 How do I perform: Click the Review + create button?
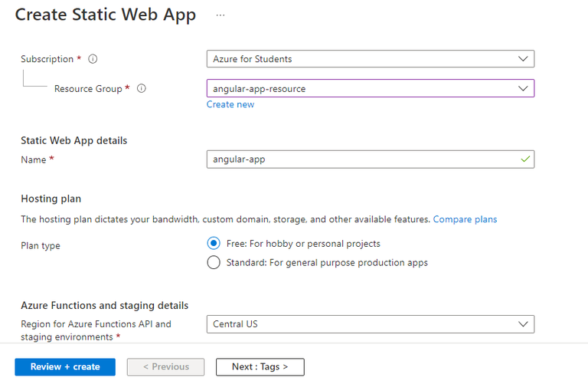[65, 367]
